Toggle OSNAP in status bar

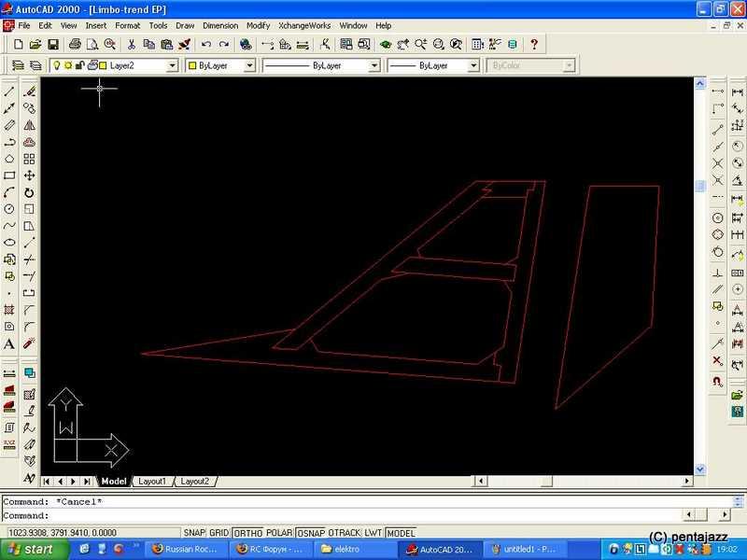[x=311, y=533]
